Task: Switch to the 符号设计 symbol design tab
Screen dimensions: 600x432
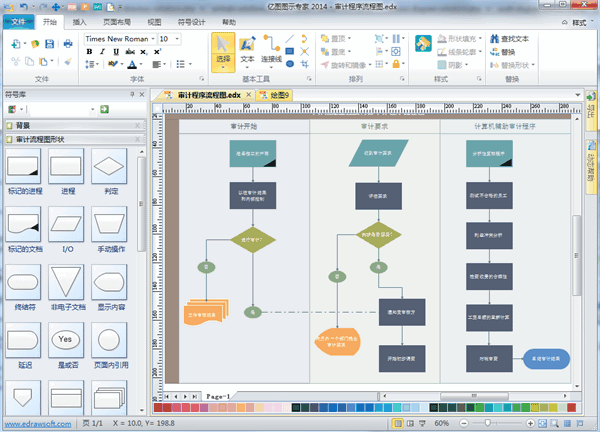Action: click(191, 22)
